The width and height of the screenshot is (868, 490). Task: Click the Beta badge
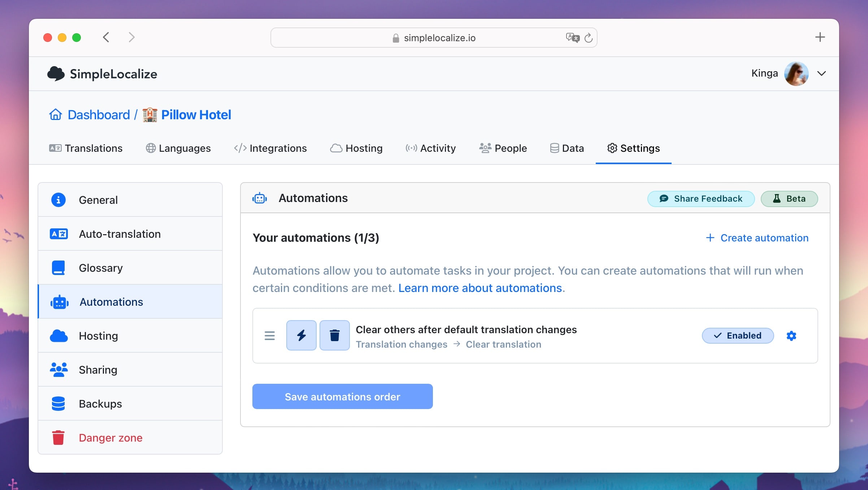[789, 199]
